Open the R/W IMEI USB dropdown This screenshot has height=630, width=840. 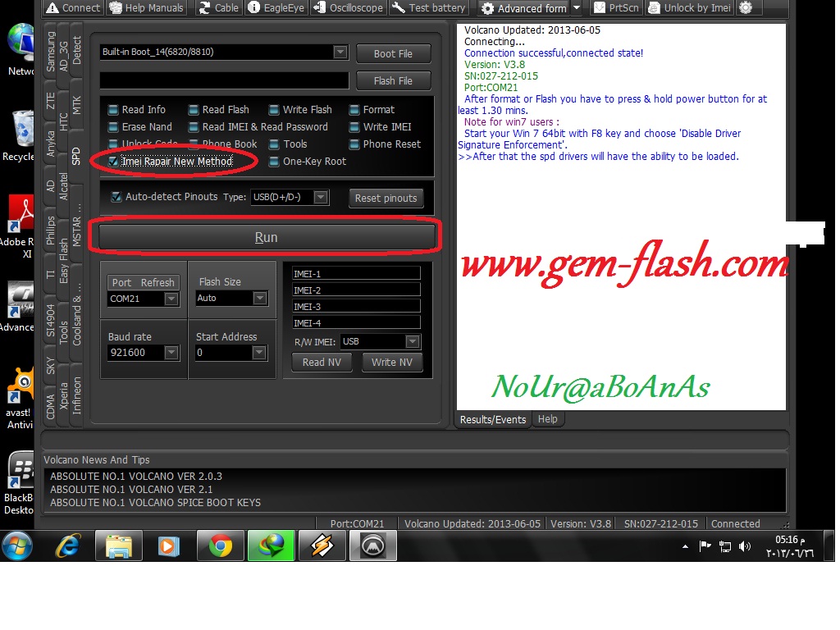(412, 341)
